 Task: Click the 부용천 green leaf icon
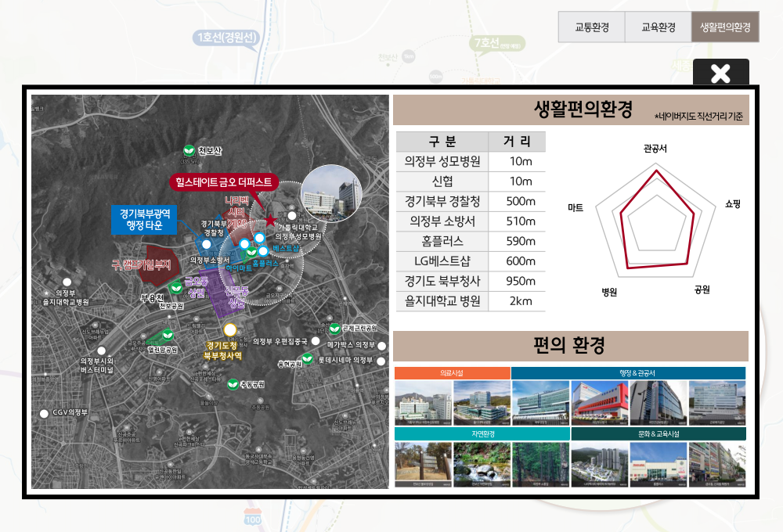coord(175,288)
